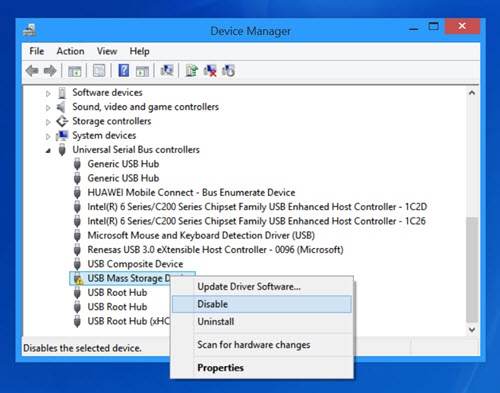Click the warning icon on USB Mass Storage Device
500x393 pixels.
[x=78, y=278]
